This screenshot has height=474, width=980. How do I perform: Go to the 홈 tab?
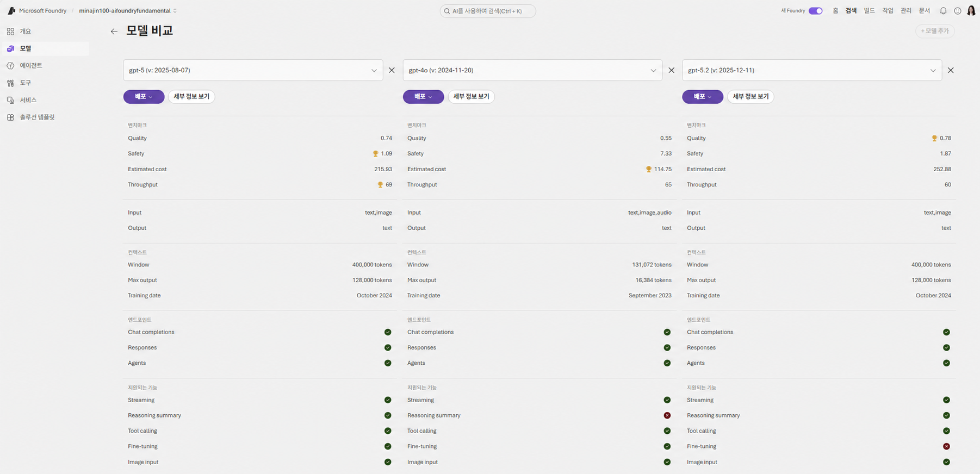pyautogui.click(x=835, y=11)
